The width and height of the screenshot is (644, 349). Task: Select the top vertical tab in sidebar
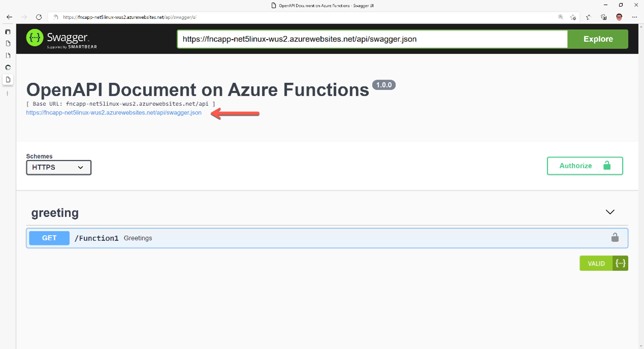point(8,31)
